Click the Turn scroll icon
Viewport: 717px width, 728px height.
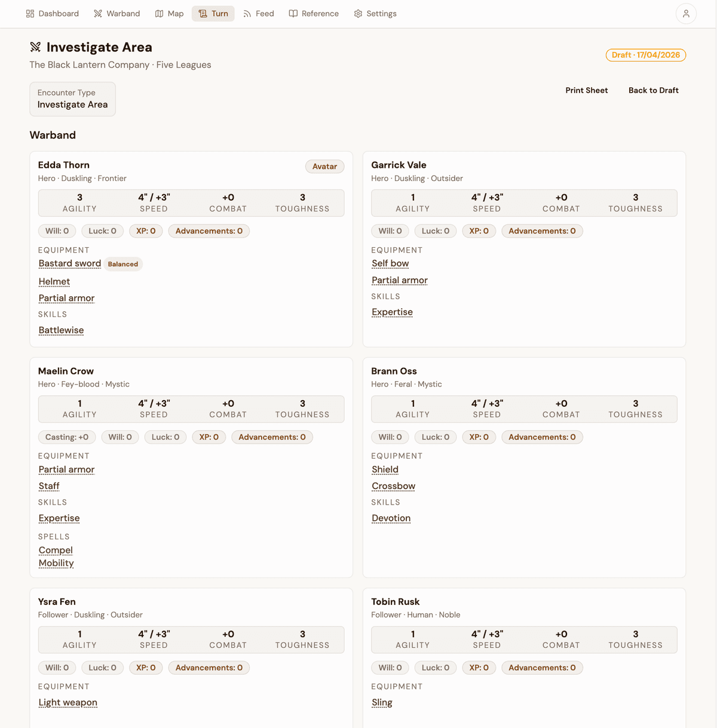pyautogui.click(x=203, y=14)
